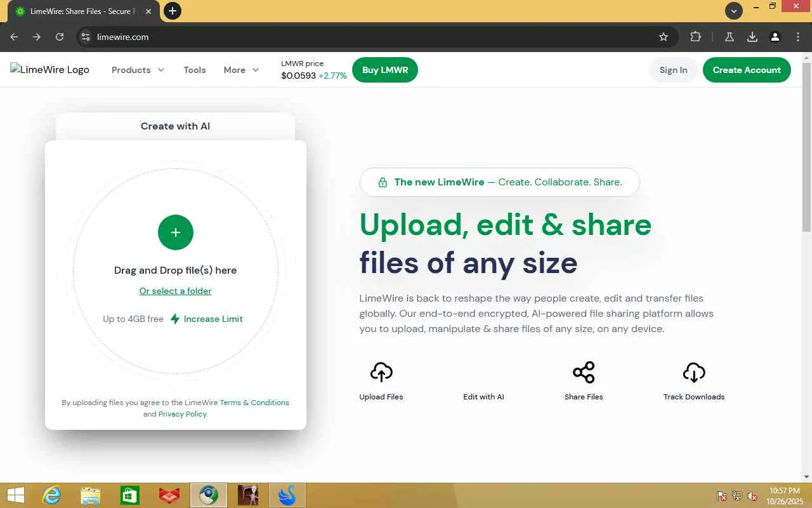Click the Drag and Drop file(s) here text
This screenshot has height=508, width=812.
176,270
